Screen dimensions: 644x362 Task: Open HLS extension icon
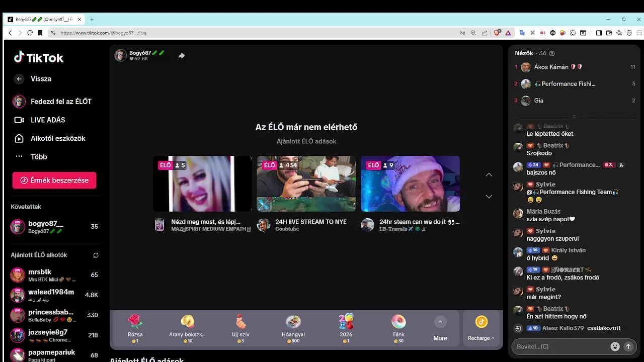[x=542, y=33]
